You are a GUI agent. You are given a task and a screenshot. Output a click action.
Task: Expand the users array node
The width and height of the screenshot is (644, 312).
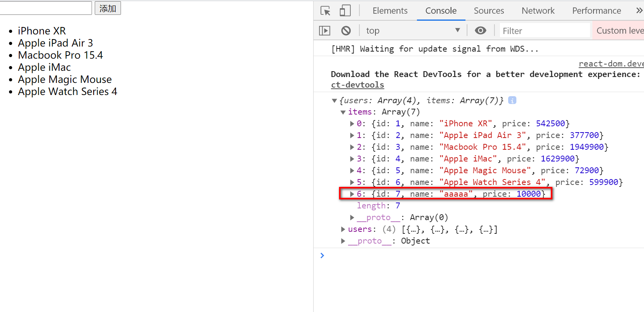(x=343, y=229)
